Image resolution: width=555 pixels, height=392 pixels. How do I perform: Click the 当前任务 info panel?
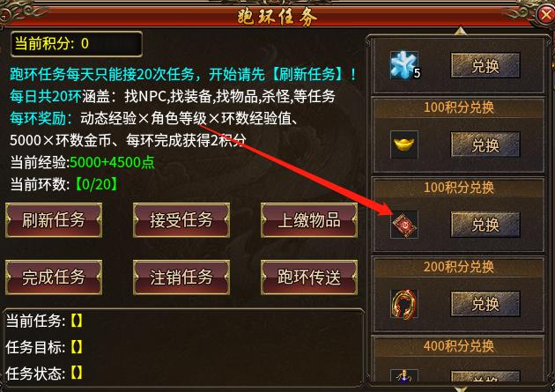[x=184, y=348]
